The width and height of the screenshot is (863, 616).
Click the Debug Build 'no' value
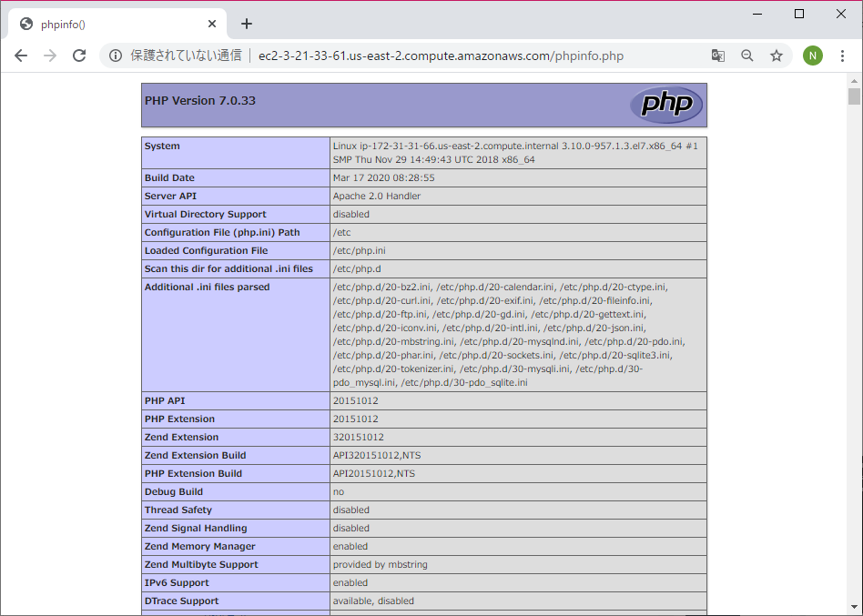(339, 491)
